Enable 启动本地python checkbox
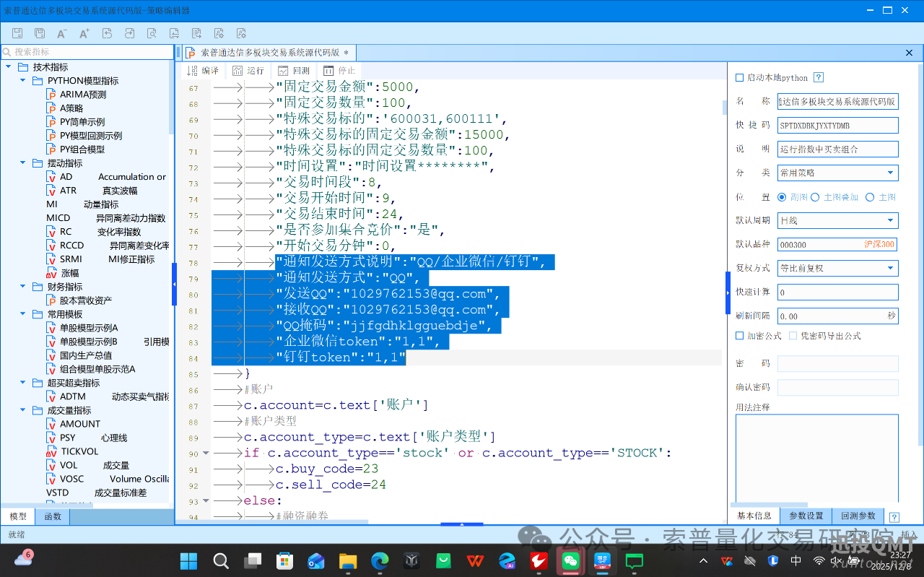The height and width of the screenshot is (577, 924). pyautogui.click(x=738, y=77)
